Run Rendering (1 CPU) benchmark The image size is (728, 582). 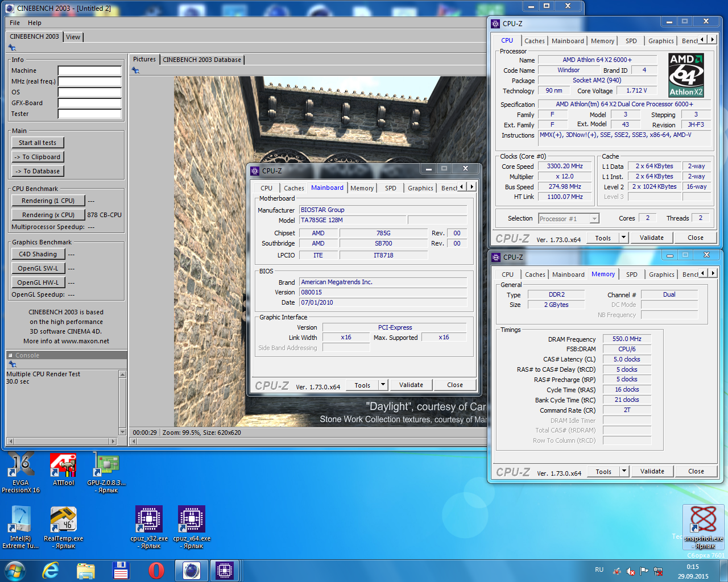[48, 201]
